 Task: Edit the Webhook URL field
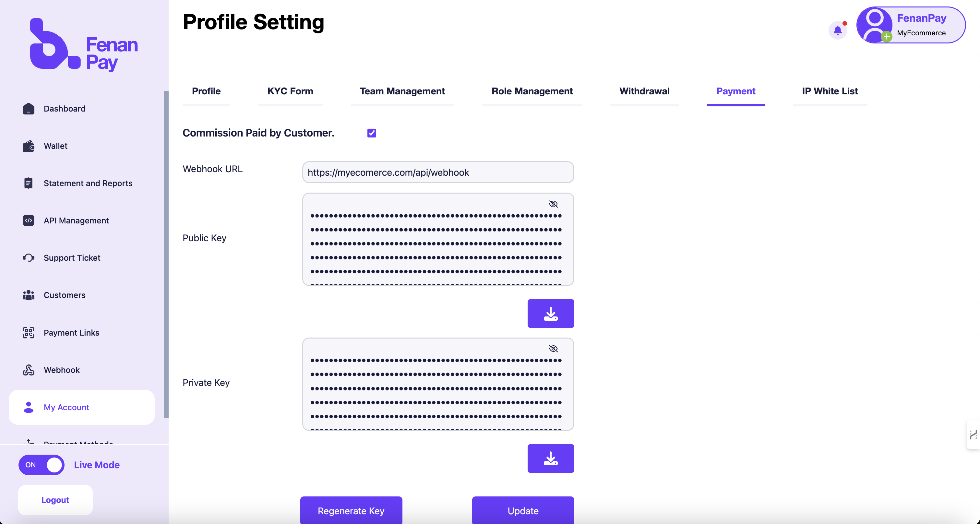tap(438, 172)
